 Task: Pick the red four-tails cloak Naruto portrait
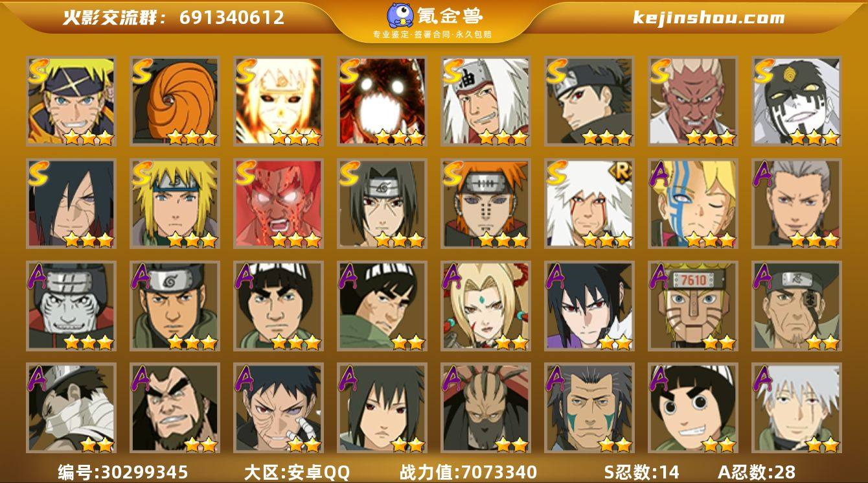point(382,100)
